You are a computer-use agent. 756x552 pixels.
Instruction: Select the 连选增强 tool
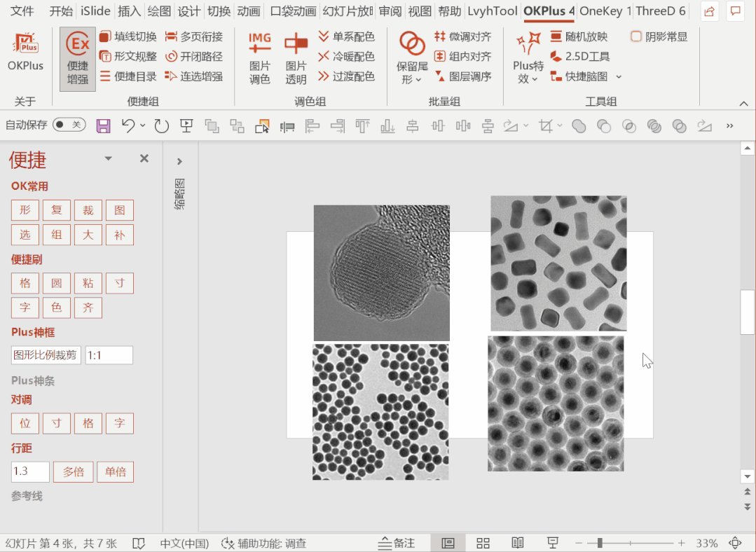coord(194,76)
